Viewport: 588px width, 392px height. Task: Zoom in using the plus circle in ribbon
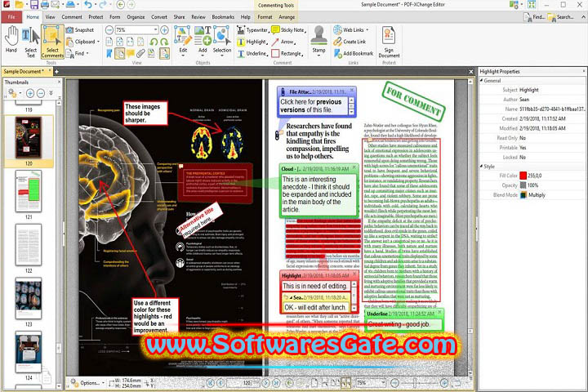(164, 30)
